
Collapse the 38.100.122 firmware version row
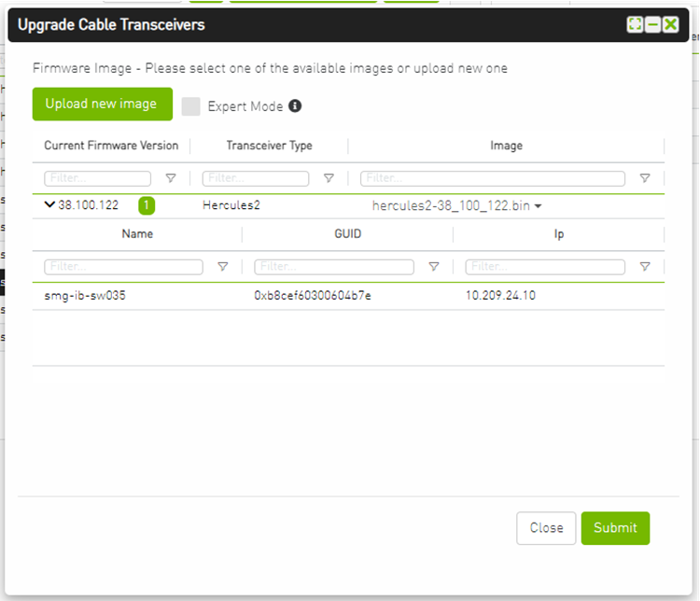click(49, 205)
